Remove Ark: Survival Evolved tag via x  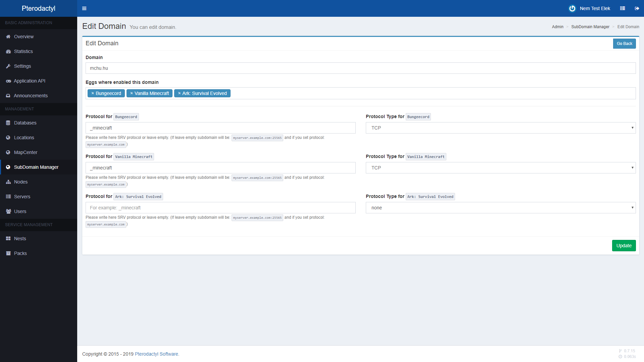tap(179, 93)
